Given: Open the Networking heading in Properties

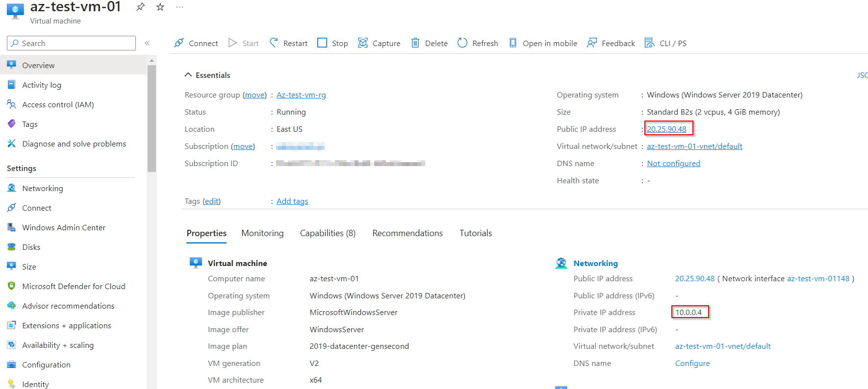Looking at the screenshot, I should 595,264.
